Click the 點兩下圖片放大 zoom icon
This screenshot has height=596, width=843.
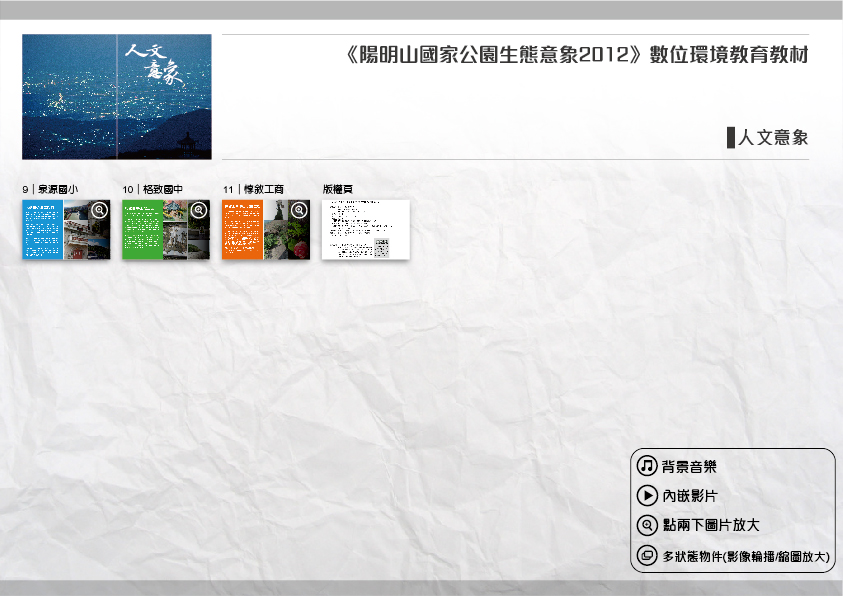pyautogui.click(x=647, y=525)
